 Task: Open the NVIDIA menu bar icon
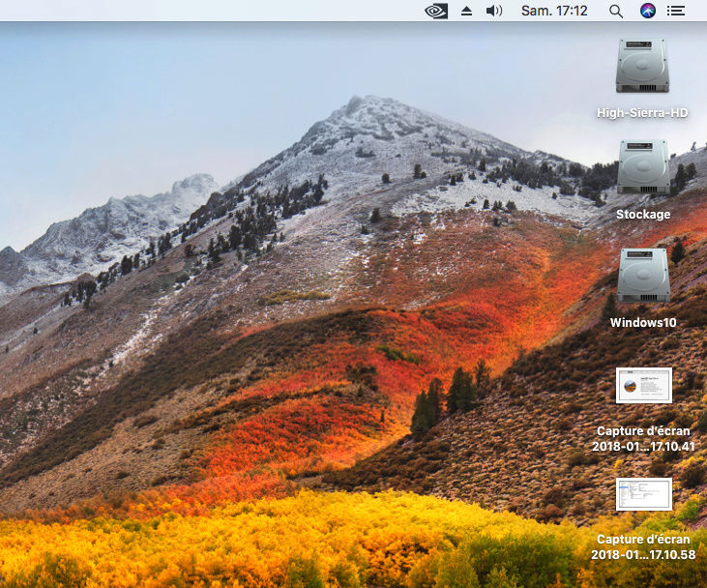pyautogui.click(x=436, y=11)
